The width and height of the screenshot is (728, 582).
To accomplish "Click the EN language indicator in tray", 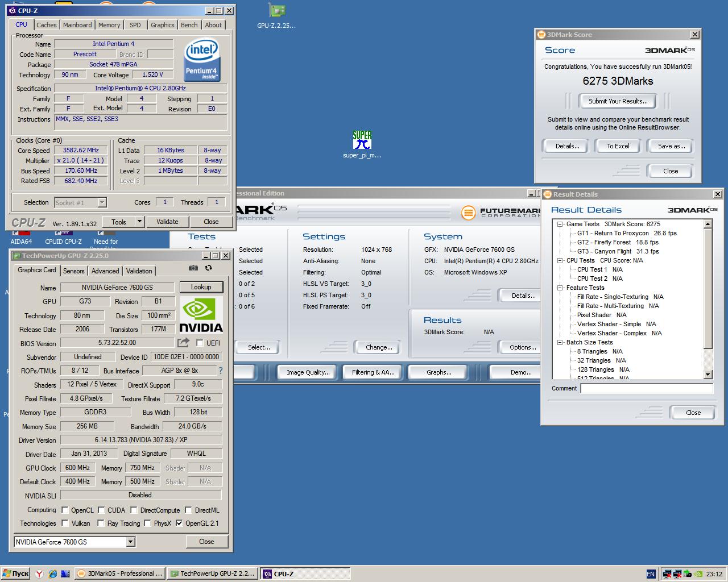I will [x=651, y=574].
